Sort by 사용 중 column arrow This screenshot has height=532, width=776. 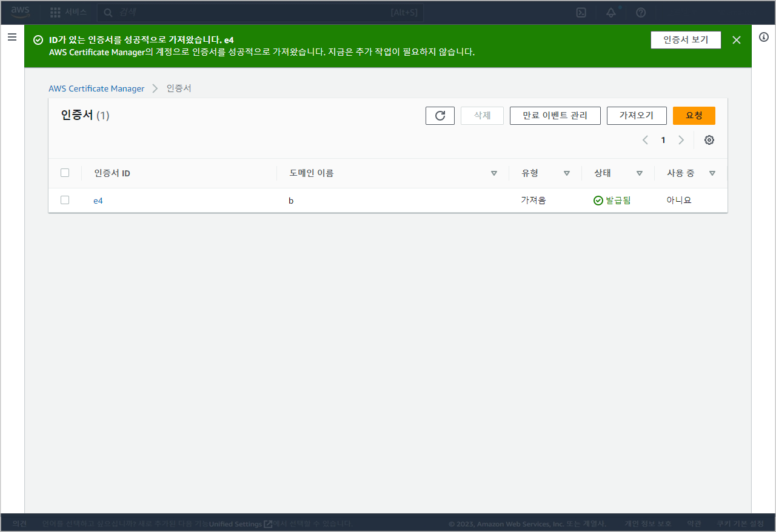point(712,173)
